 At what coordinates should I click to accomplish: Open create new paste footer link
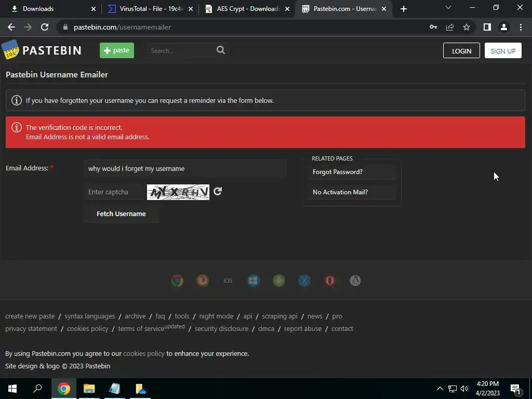(x=30, y=316)
